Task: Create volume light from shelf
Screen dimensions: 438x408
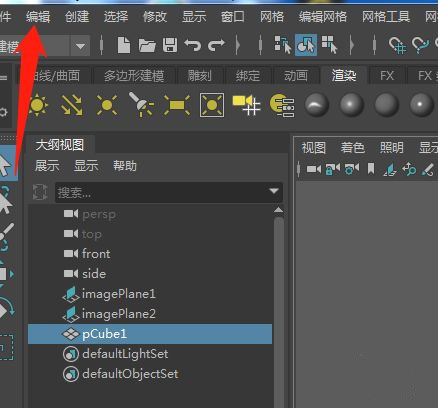Action: [212, 105]
